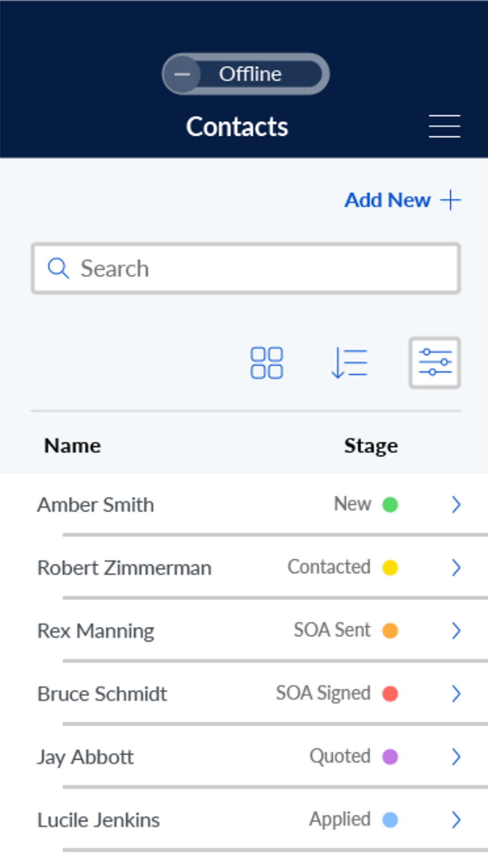
Task: Expand Rex Manning's contact entry
Action: [x=456, y=631]
